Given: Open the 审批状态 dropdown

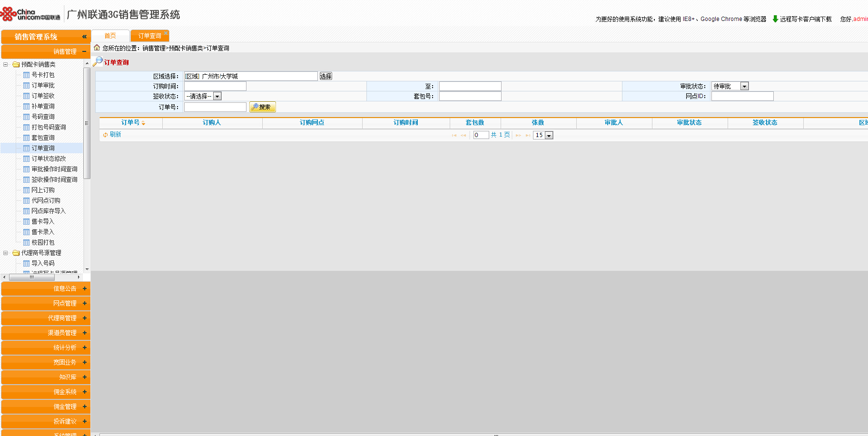Looking at the screenshot, I should coord(730,86).
